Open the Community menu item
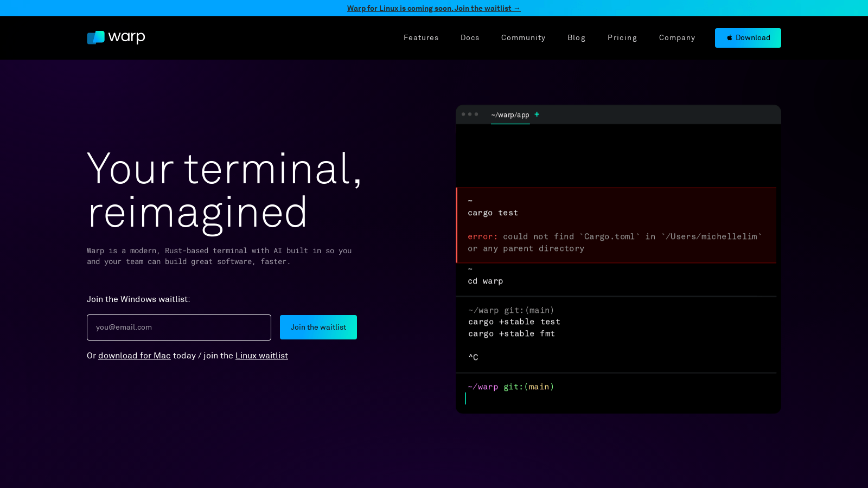Image resolution: width=868 pixels, height=488 pixels. pyautogui.click(x=524, y=38)
